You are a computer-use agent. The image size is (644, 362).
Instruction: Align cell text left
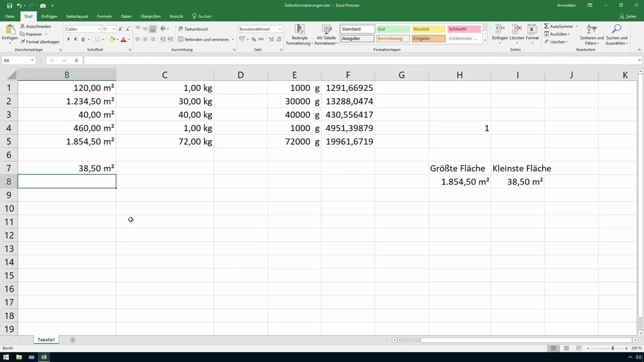click(138, 39)
